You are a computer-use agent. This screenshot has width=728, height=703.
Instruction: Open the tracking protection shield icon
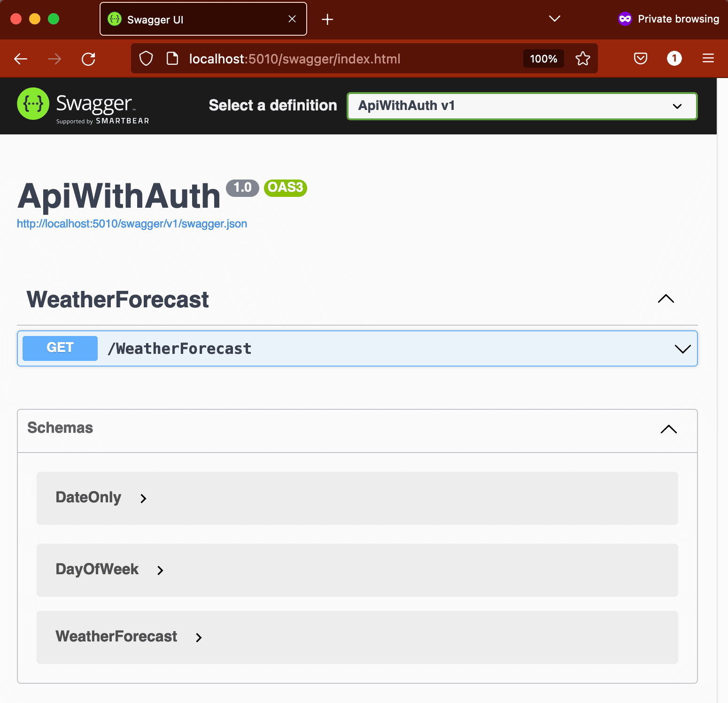click(x=146, y=59)
